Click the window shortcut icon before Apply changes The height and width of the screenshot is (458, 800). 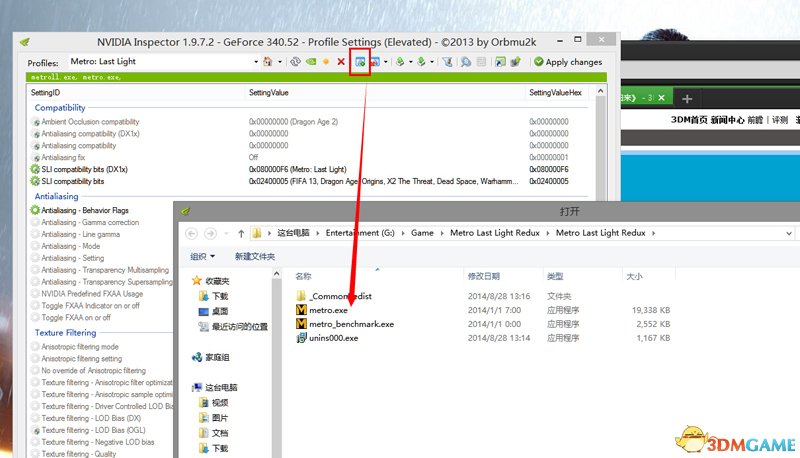(501, 62)
